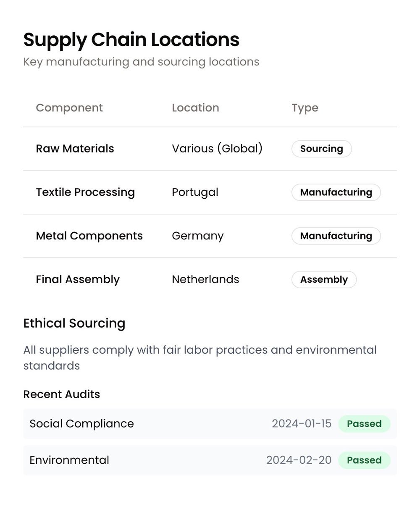420x507 pixels.
Task: Open the Environmental audit entry
Action: click(x=210, y=460)
